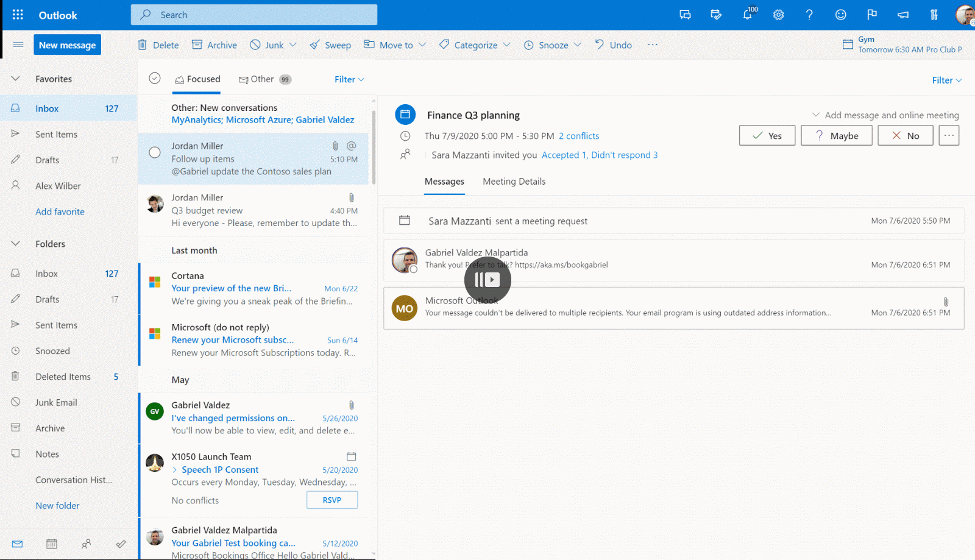The height and width of the screenshot is (560, 975).
Task: Archive the selected message
Action: pyautogui.click(x=214, y=45)
